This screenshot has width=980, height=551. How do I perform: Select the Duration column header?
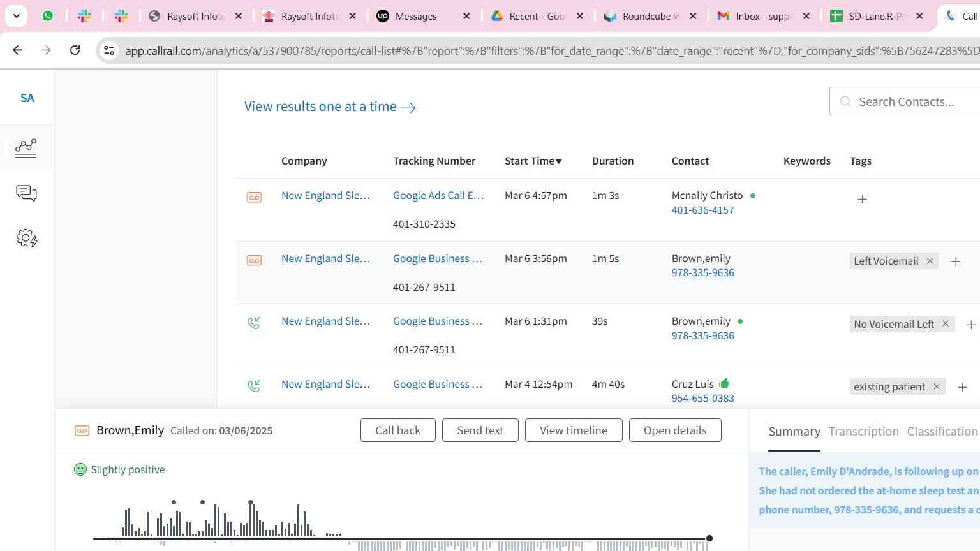tap(612, 161)
